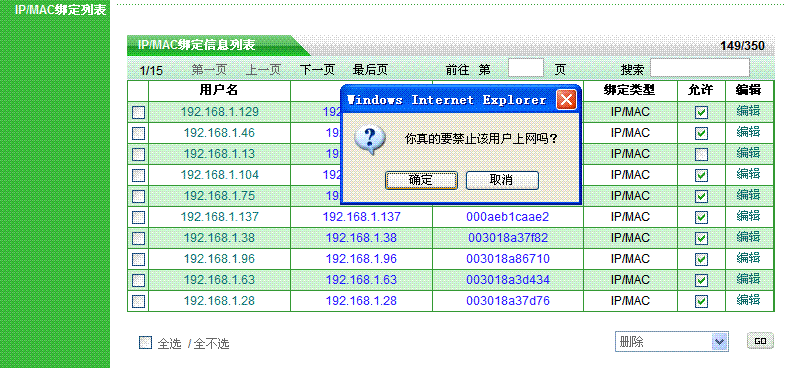
Task: Click MAC address 003018a3d434
Action: 508,280
